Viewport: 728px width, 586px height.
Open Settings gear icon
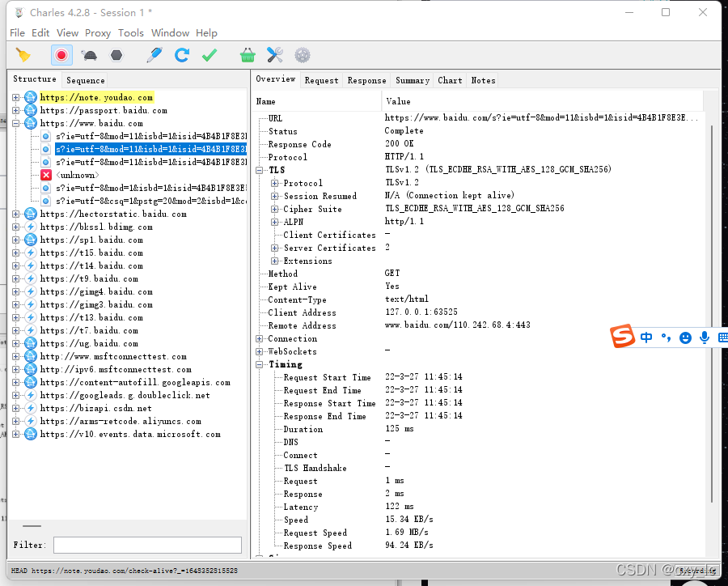303,55
